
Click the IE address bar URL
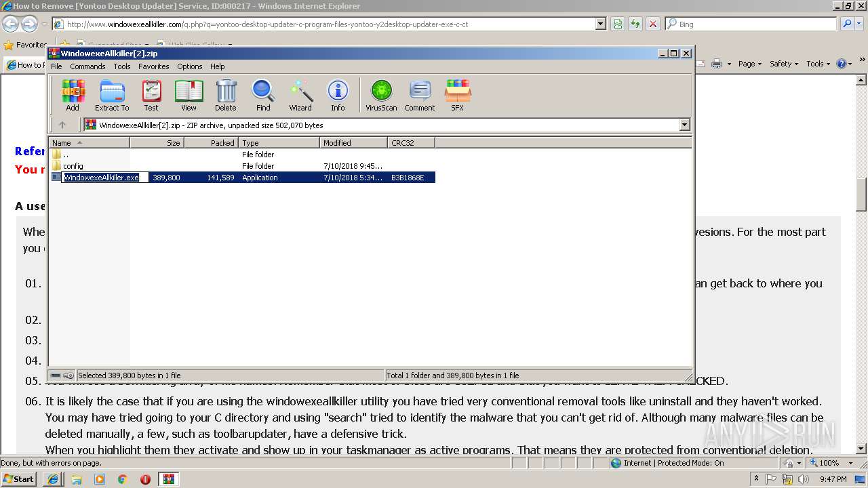pos(267,24)
